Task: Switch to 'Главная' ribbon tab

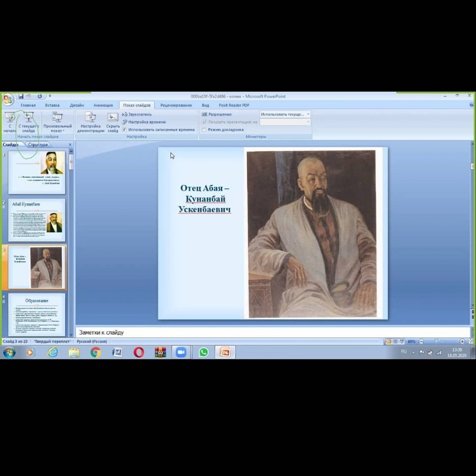Action: 28,106
